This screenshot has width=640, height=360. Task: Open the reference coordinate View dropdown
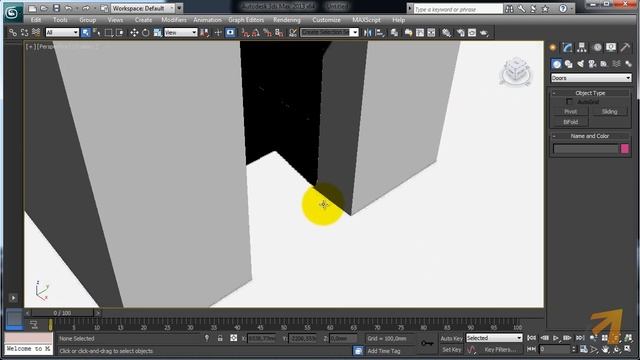coord(181,33)
